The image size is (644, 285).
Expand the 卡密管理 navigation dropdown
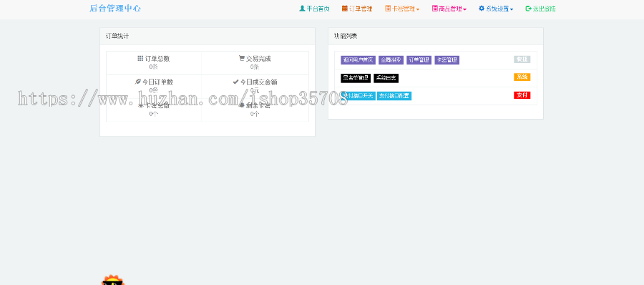point(402,9)
